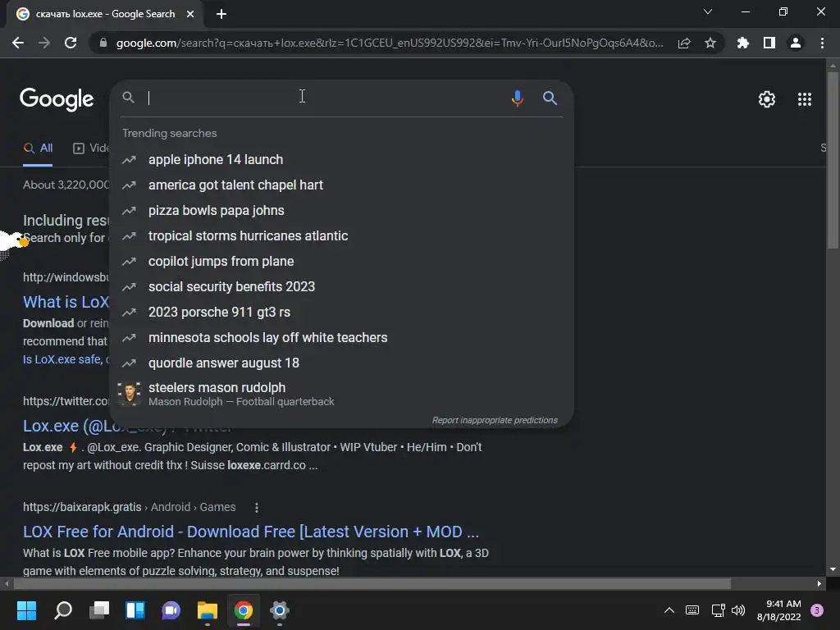This screenshot has width=840, height=630.
Task: Open Widgets from the taskbar
Action: pyautogui.click(x=135, y=610)
